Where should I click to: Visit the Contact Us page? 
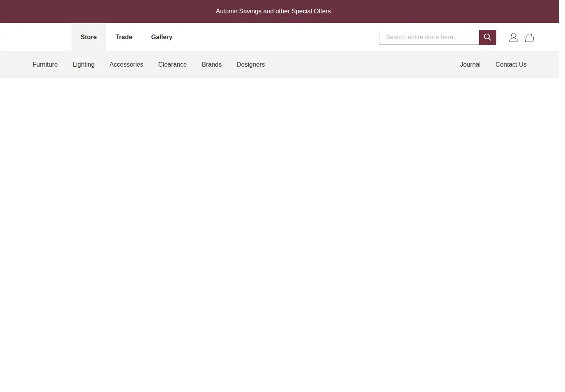(x=511, y=65)
